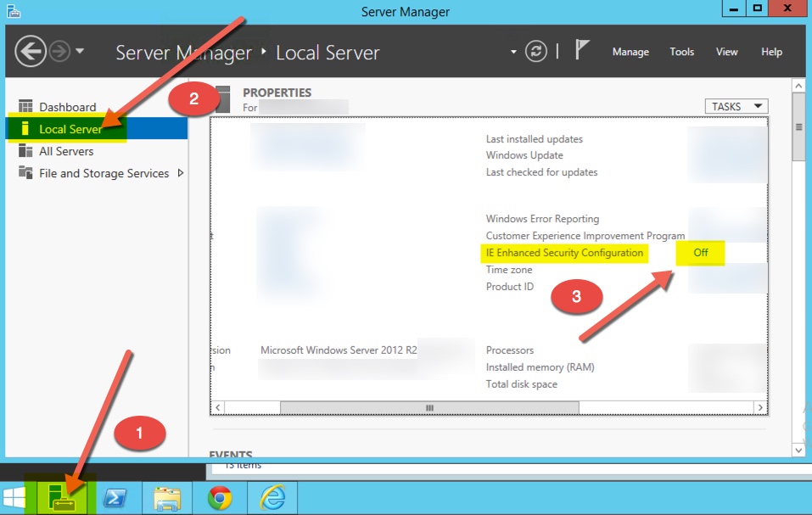812x515 pixels.
Task: Click the properties scroll right arrow
Action: click(x=760, y=408)
